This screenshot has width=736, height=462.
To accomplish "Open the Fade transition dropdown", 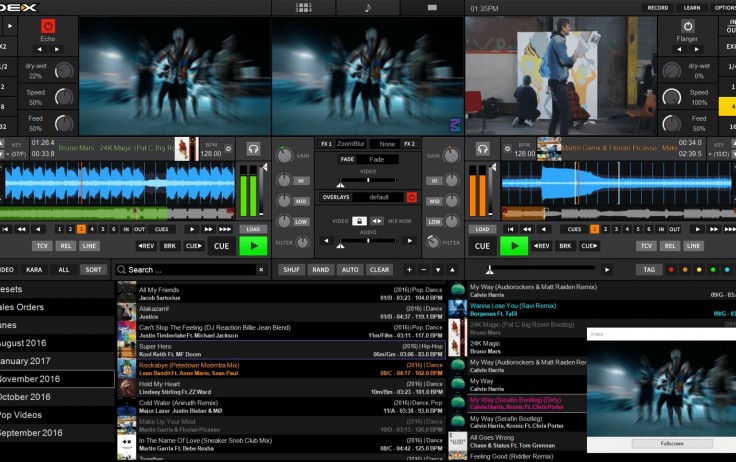I will (x=376, y=159).
